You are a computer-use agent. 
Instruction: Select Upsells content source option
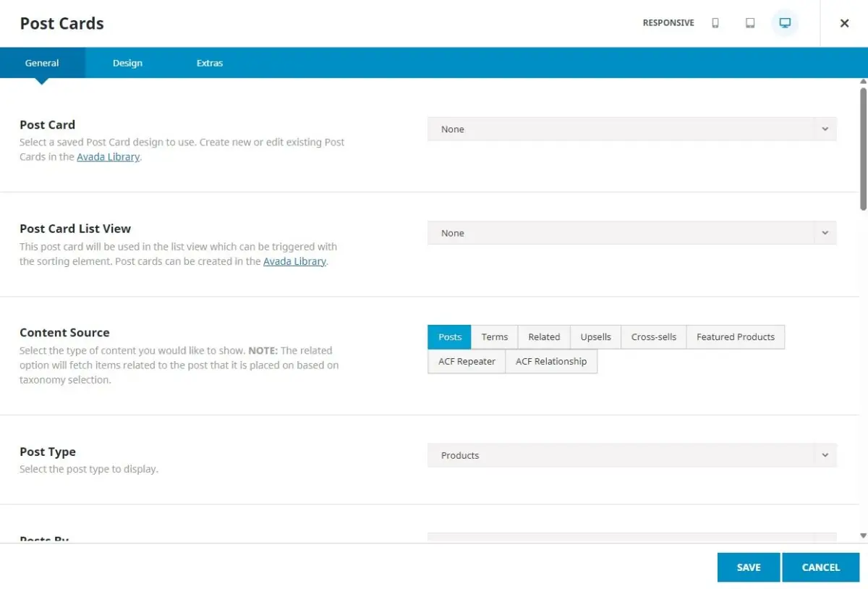pos(595,337)
